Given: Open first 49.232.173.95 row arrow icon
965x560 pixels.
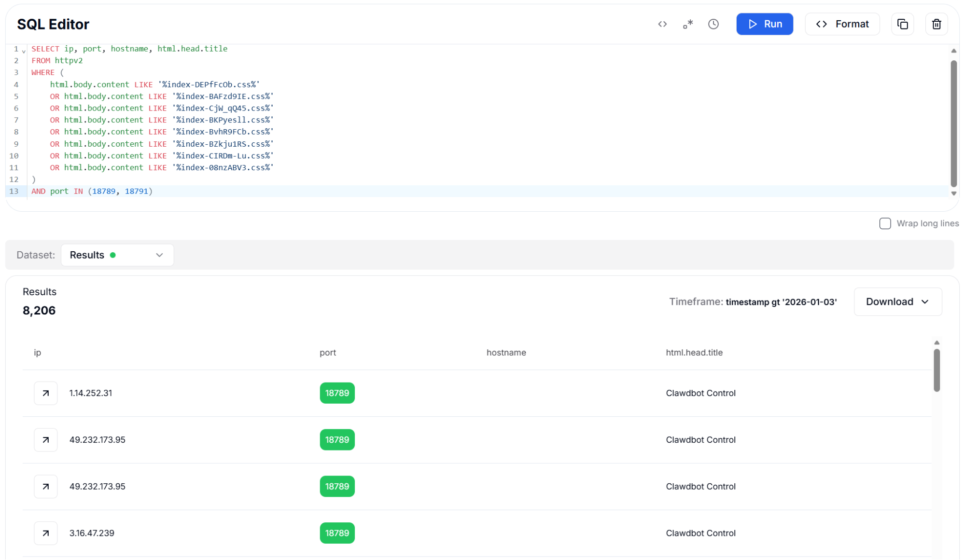Looking at the screenshot, I should click(46, 440).
